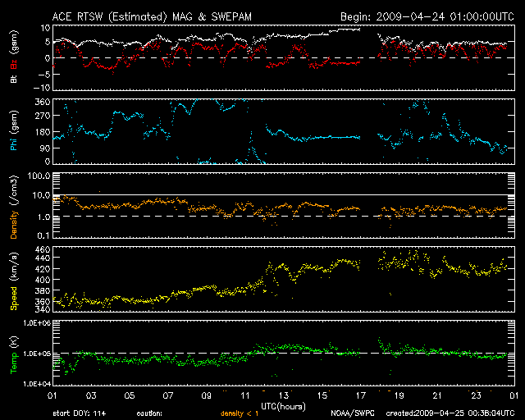Viewport: 525px width, 420px height.
Task: Select the Phi (gsm) axis label
Action: click(14, 130)
